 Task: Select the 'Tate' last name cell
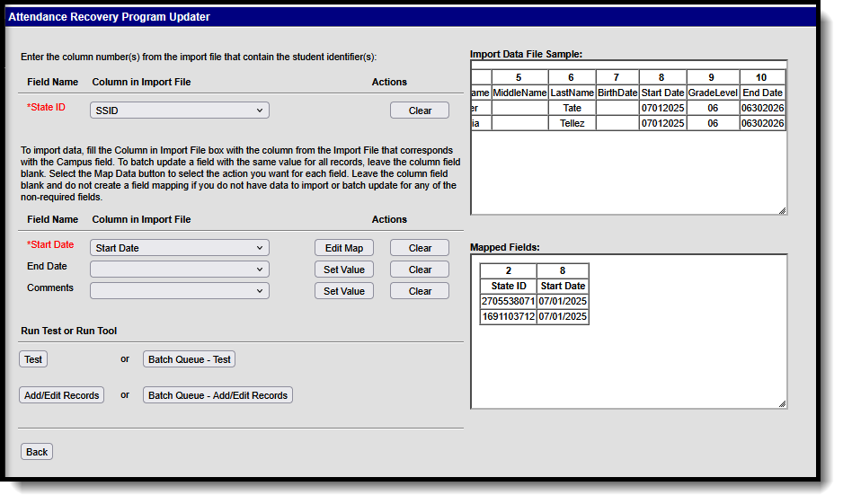(x=572, y=108)
